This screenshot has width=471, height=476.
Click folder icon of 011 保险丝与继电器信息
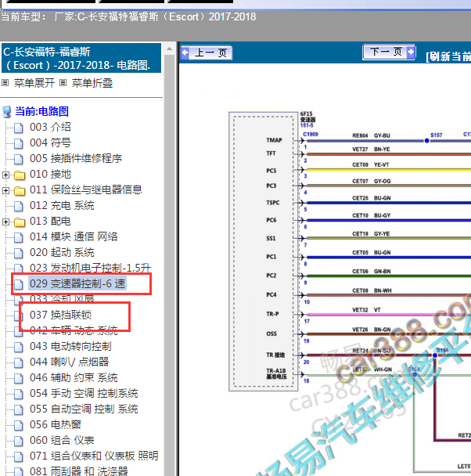point(20,191)
